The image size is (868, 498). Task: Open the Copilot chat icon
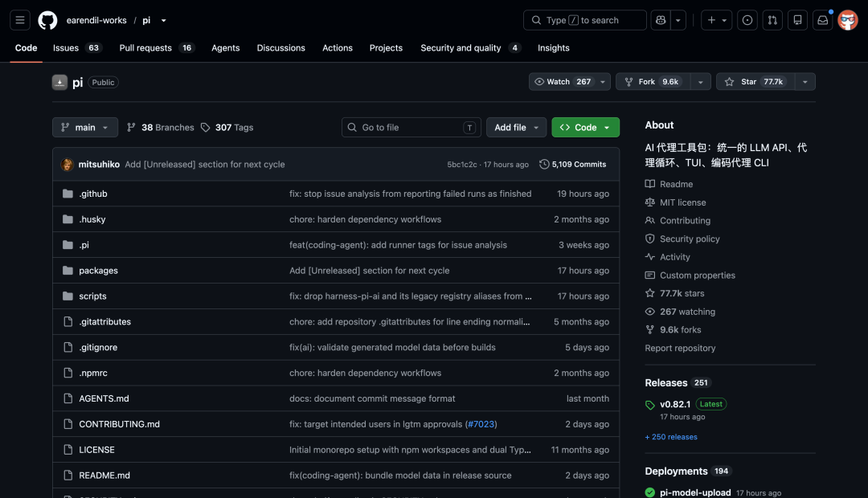pyautogui.click(x=661, y=20)
